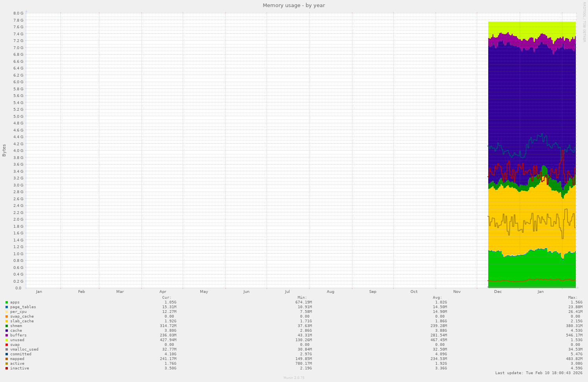
Task: Click the olive active legend swatch
Action: pos(6,363)
